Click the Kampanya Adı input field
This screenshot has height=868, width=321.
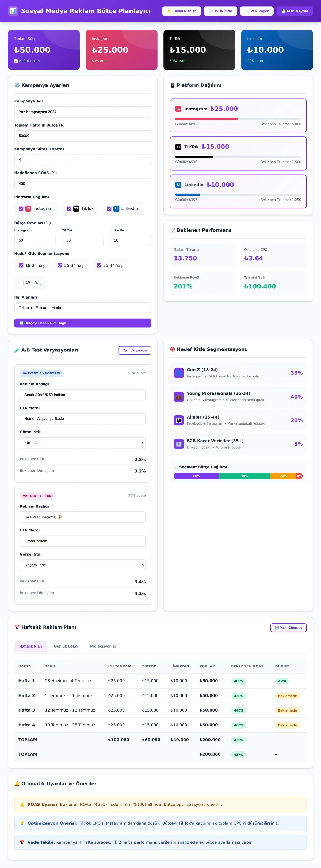[x=82, y=112]
